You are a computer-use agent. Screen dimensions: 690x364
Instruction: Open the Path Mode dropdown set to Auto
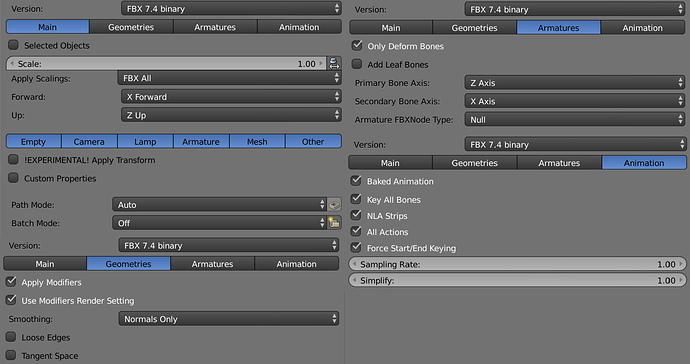pos(220,205)
